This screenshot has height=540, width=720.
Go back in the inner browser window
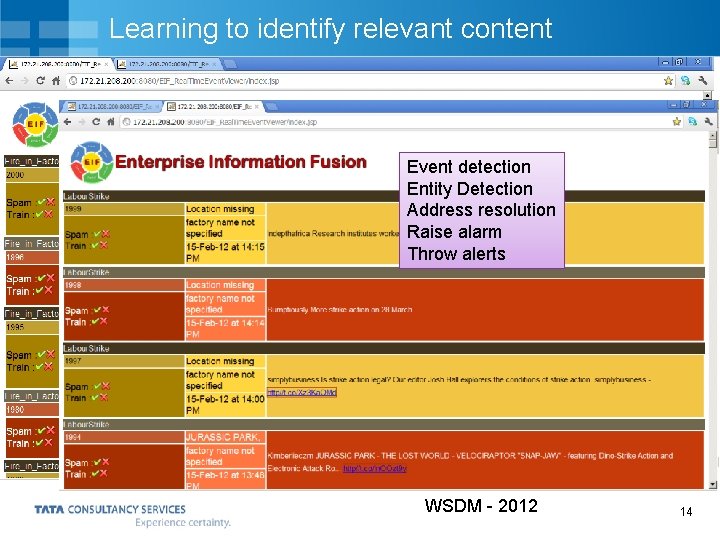pos(68,122)
